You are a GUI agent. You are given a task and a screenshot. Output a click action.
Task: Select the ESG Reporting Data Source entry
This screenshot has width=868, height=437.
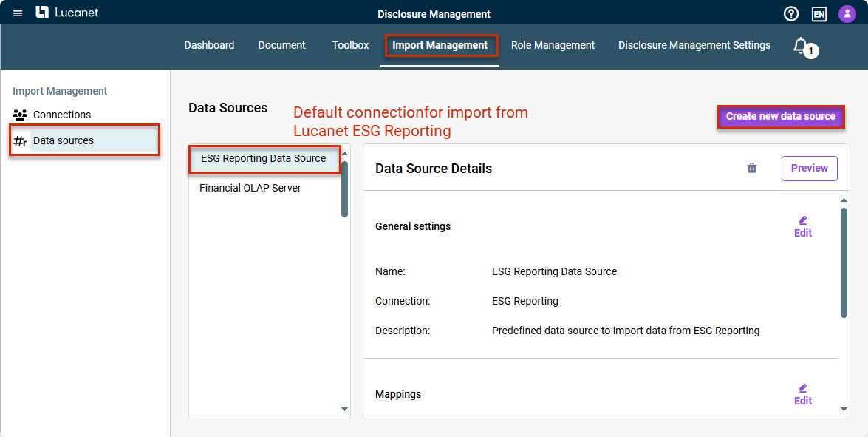(264, 159)
